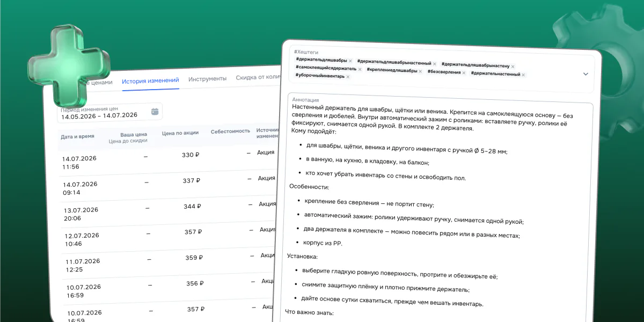Click the Дата и время column header
This screenshot has height=322, width=644.
click(77, 136)
